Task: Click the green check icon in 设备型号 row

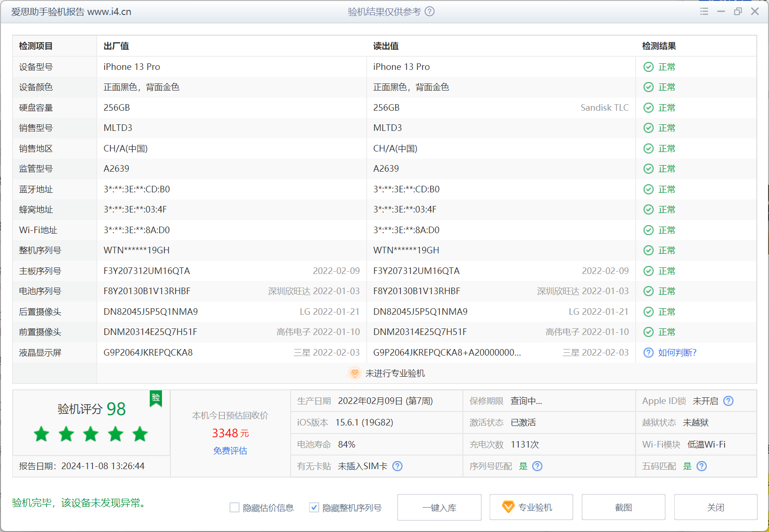Action: 648,67
